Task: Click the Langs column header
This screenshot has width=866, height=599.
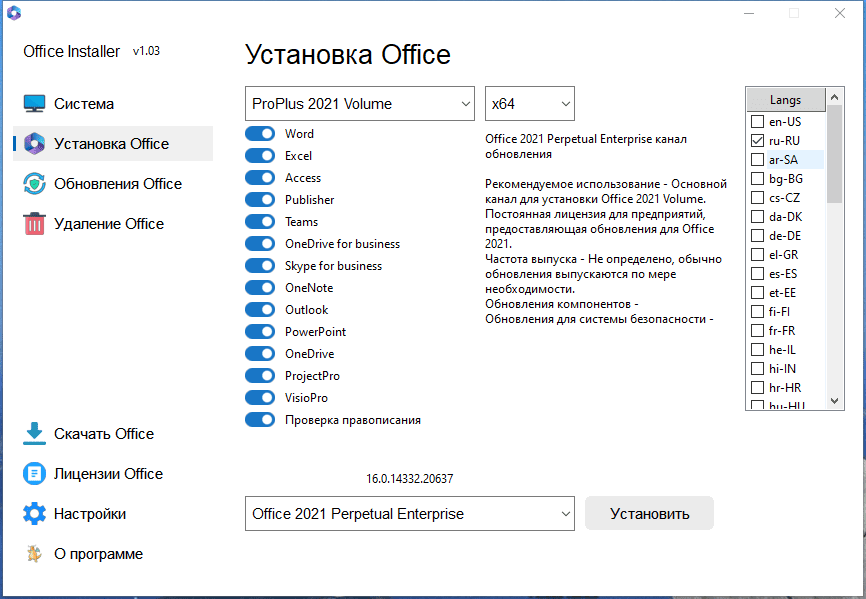Action: 786,100
